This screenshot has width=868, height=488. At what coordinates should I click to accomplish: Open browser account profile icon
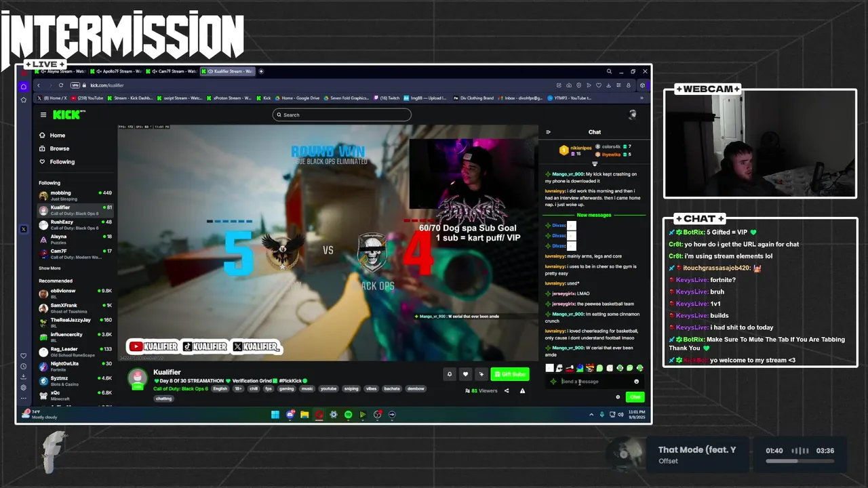630,85
